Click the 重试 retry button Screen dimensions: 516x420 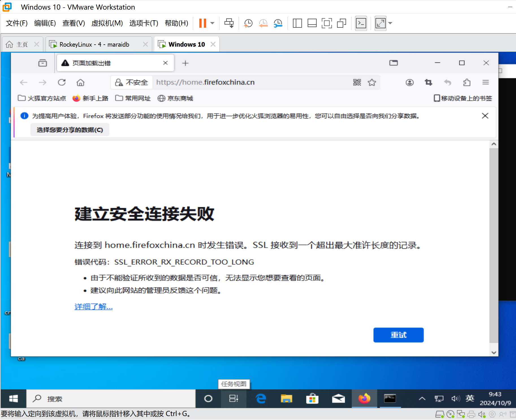(398, 335)
